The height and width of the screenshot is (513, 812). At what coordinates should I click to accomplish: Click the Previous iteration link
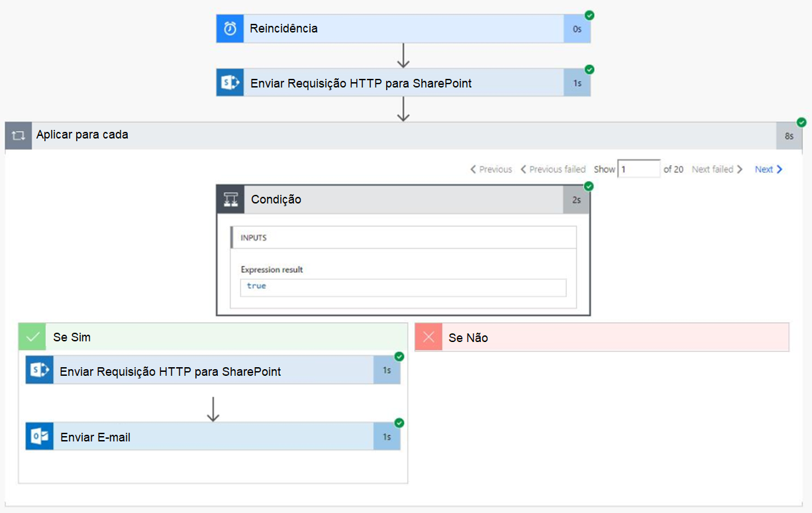pos(491,170)
